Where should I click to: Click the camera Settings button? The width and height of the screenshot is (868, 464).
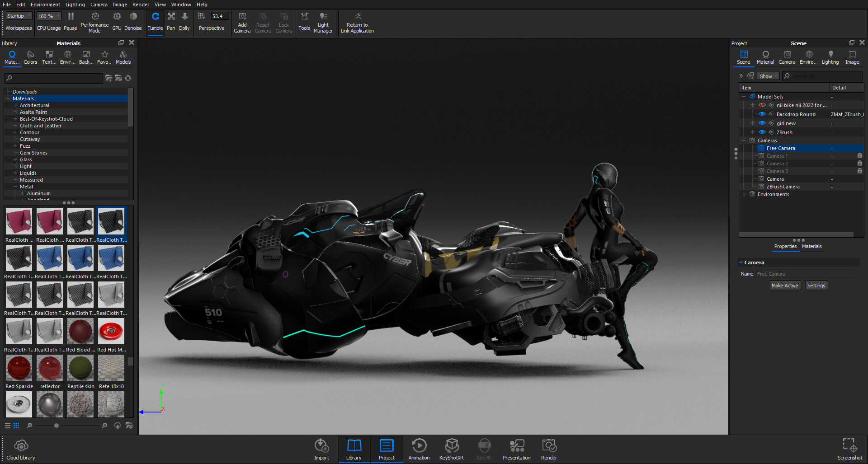point(816,286)
